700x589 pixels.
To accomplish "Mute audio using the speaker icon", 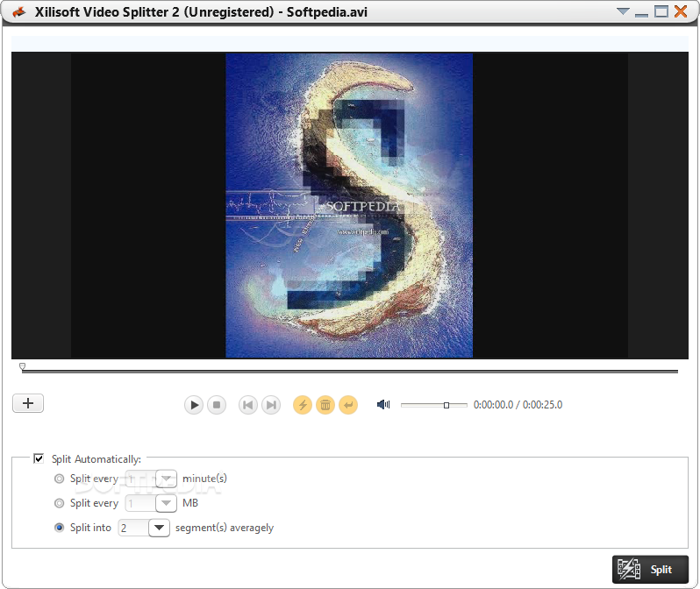I will click(383, 404).
